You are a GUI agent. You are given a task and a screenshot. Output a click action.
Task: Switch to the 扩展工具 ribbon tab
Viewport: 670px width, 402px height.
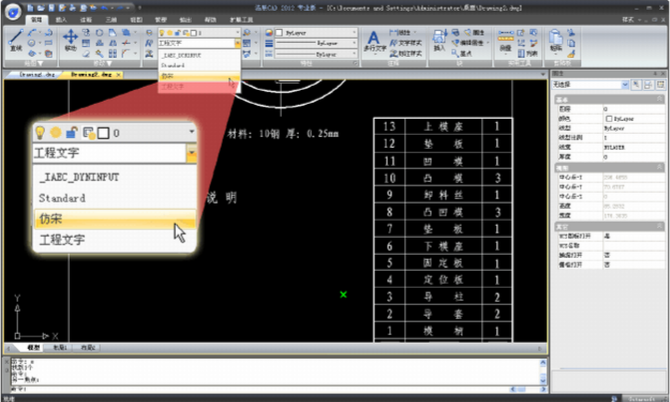(x=241, y=20)
